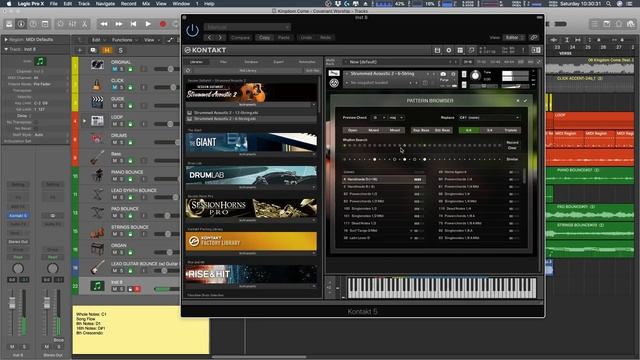
Task: Click the ORIGINAL track volume slider
Action: coord(166,69)
